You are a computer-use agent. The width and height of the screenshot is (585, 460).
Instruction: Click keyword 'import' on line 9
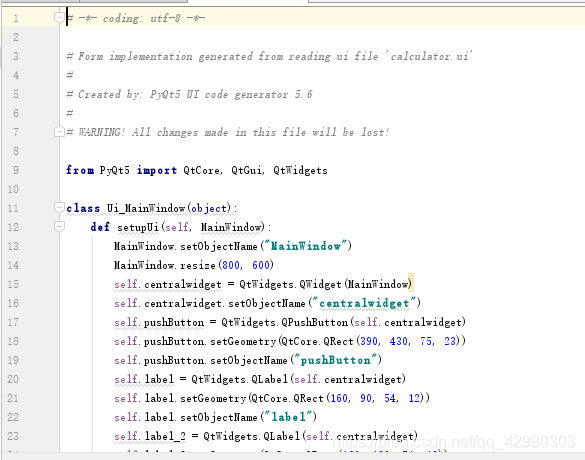[156, 170]
